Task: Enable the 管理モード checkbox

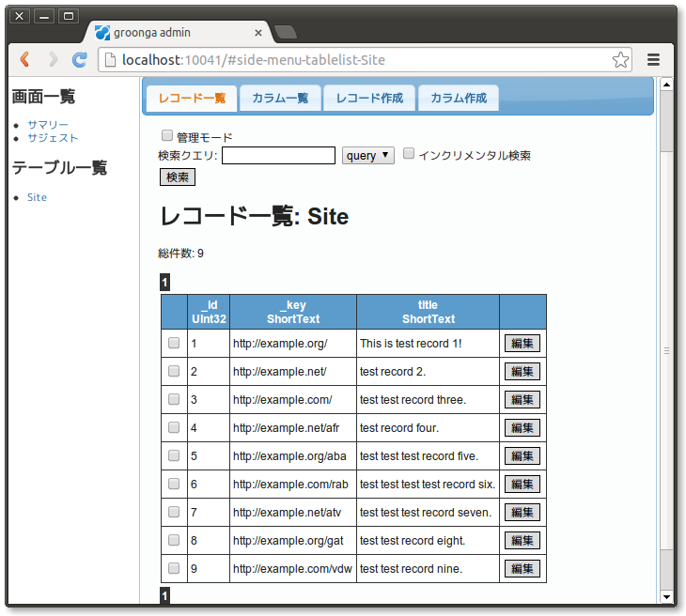Action: 167,135
